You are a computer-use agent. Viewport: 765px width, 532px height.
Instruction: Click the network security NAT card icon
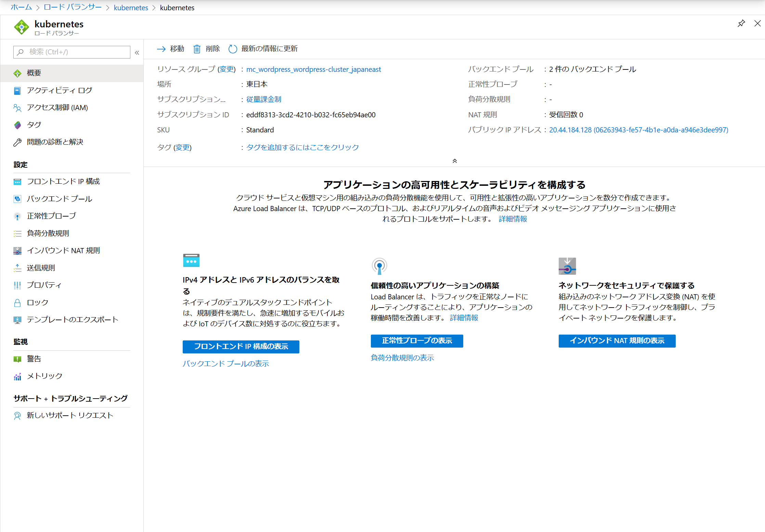click(x=567, y=266)
